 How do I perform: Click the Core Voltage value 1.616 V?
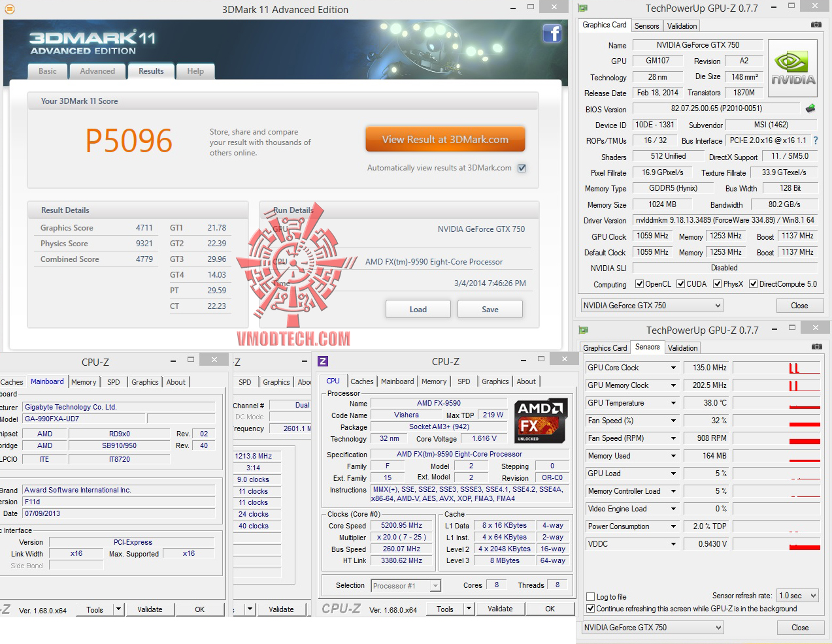coord(484,438)
